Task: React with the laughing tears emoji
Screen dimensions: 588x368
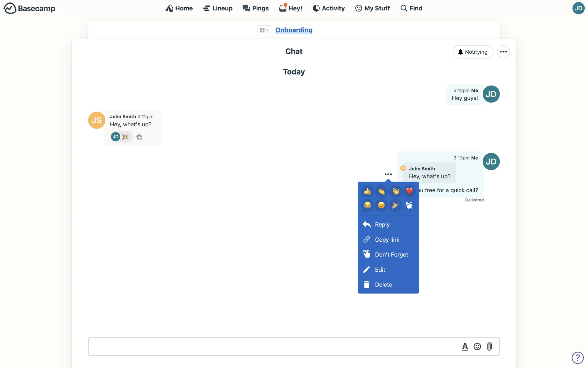Action: pos(367,205)
